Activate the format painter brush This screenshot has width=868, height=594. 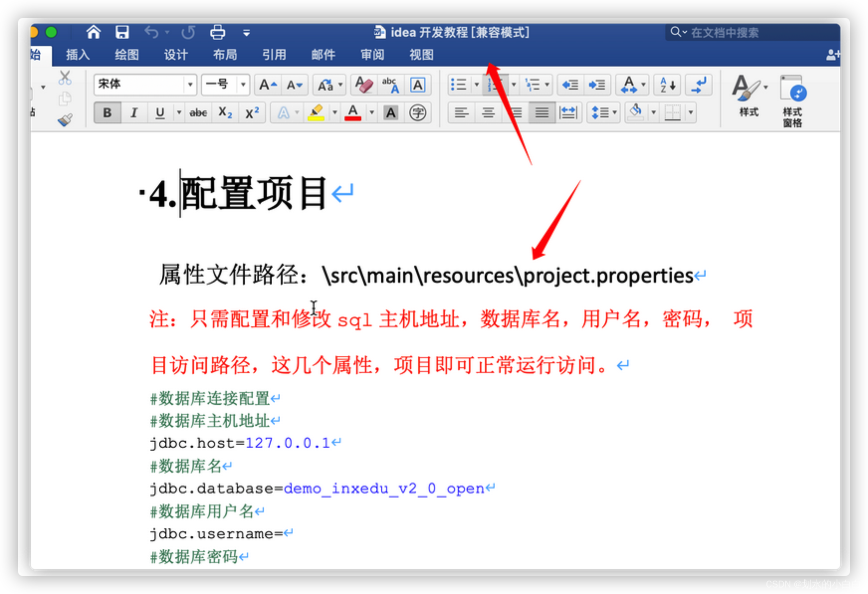65,119
